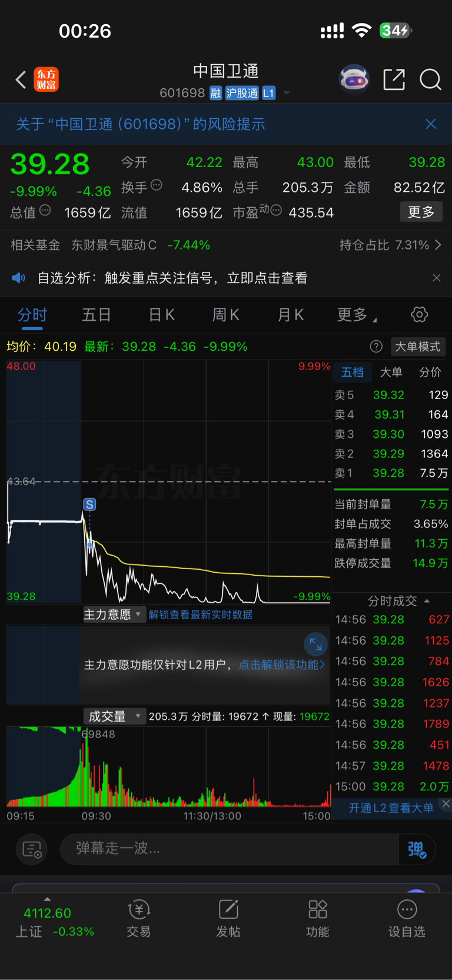
Task: Select the 分价 tab
Action: [430, 372]
